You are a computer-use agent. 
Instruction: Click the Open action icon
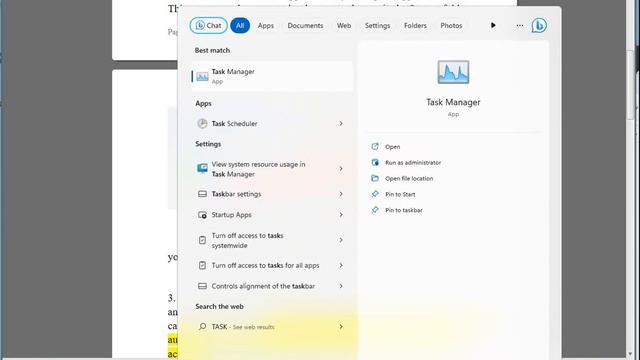tap(375, 146)
